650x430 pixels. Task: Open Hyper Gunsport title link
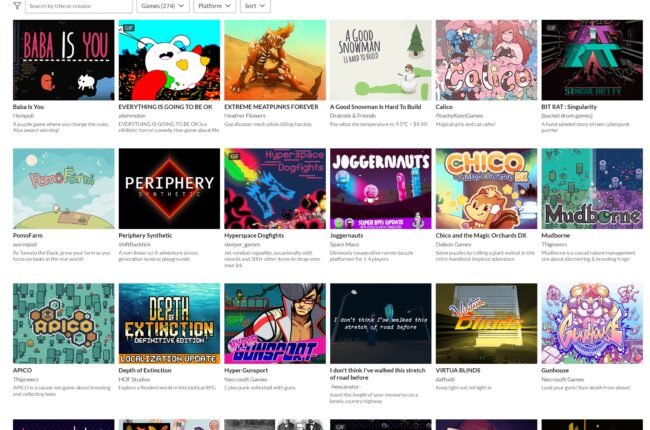click(x=246, y=370)
